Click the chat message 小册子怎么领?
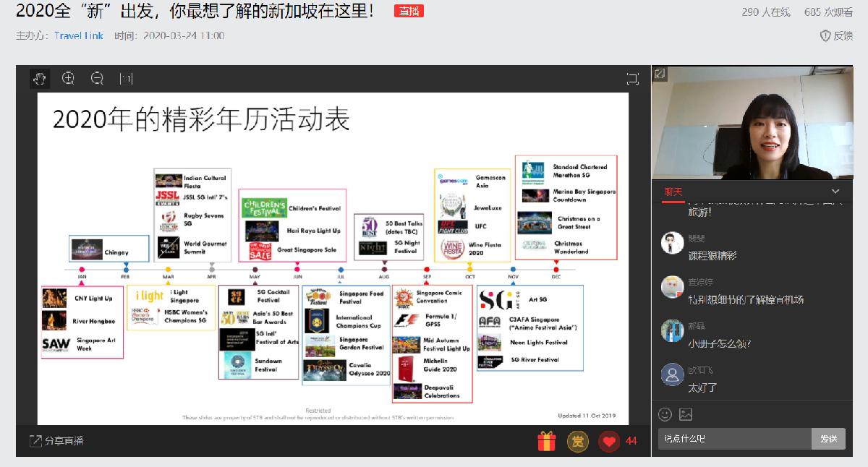The height and width of the screenshot is (467, 868). 719,343
